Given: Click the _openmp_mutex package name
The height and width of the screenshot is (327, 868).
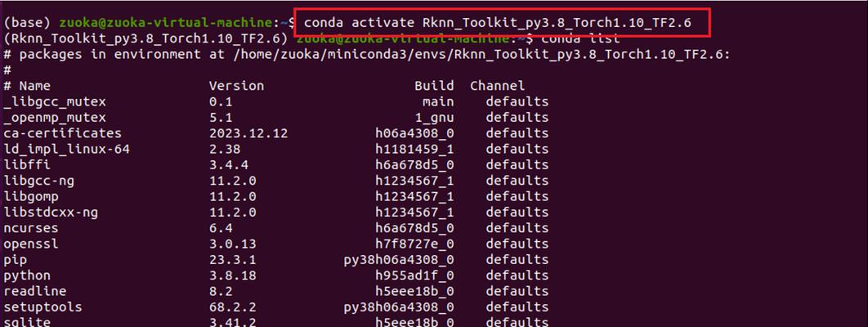Looking at the screenshot, I should [55, 117].
